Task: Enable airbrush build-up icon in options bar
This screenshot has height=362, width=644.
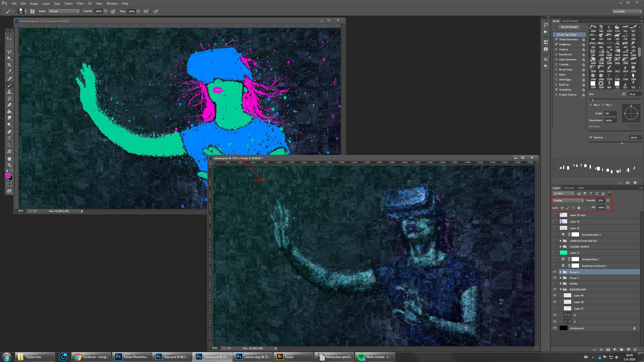Action: (x=146, y=11)
